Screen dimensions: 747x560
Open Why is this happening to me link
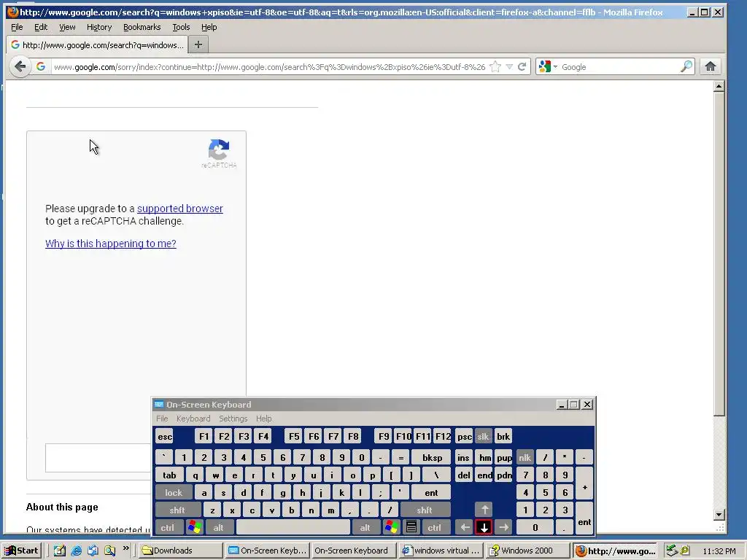click(x=111, y=244)
